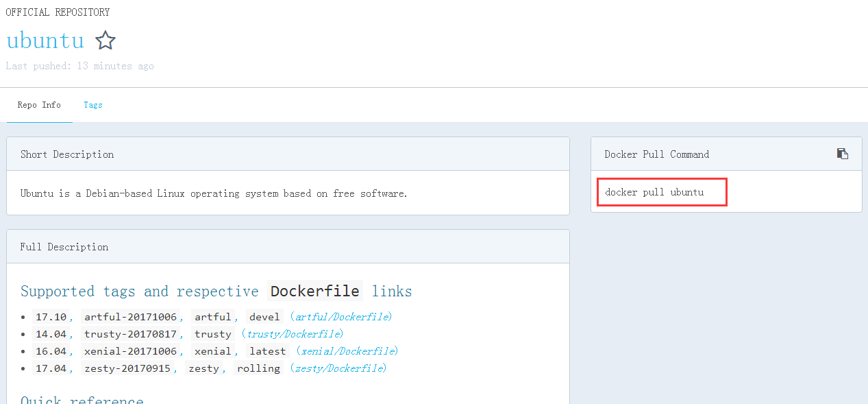
Task: Click the star outline next to ubuntu
Action: pos(106,40)
